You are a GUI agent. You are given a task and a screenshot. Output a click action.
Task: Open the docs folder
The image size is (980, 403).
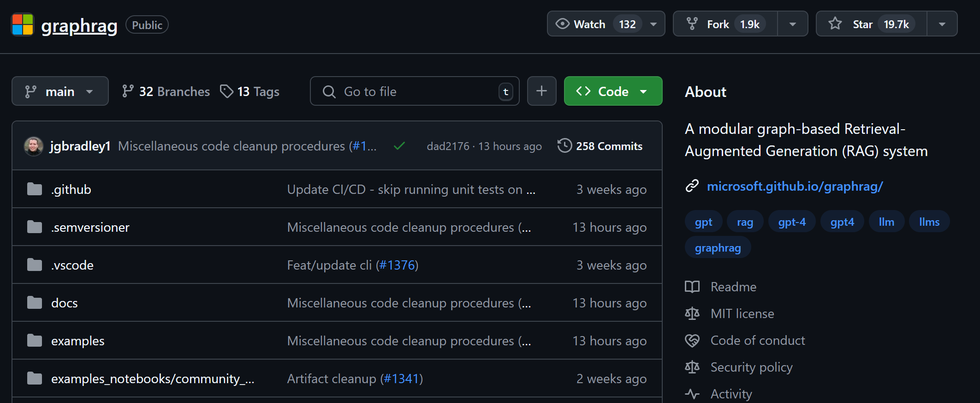[x=65, y=303]
